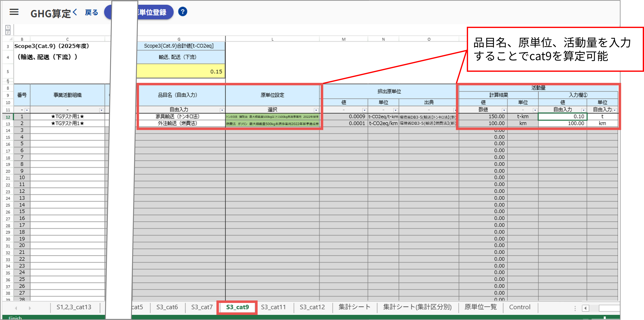Open 入力欄① 値 自由入力 filter dropdown
The height and width of the screenshot is (320, 644).
[x=583, y=110]
